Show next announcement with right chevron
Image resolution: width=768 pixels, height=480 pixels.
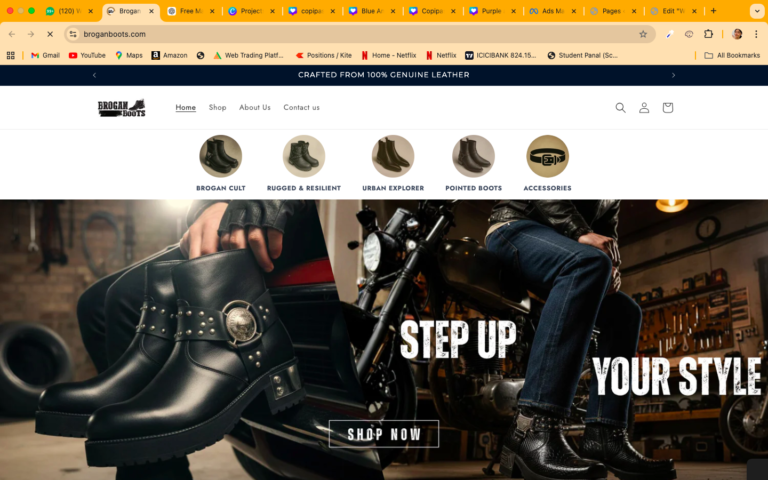(673, 75)
